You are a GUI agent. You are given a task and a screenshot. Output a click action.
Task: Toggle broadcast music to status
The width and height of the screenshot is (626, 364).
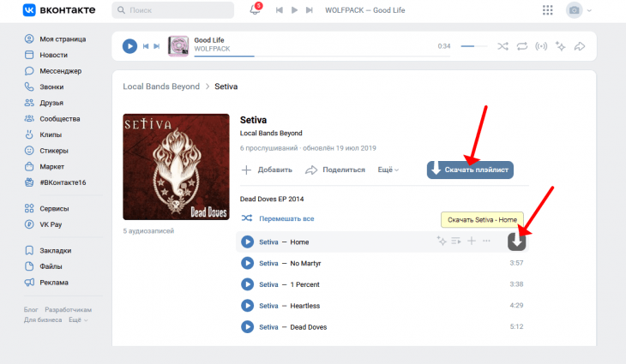[541, 46]
